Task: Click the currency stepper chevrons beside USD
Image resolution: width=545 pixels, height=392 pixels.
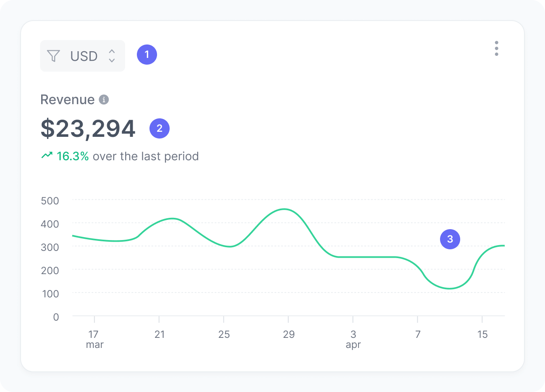Action: click(x=111, y=56)
